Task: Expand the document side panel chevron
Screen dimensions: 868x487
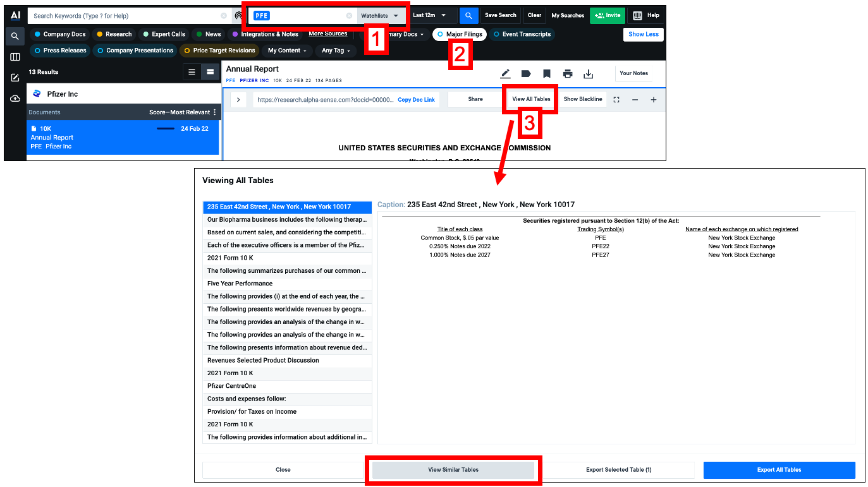Action: pyautogui.click(x=238, y=100)
